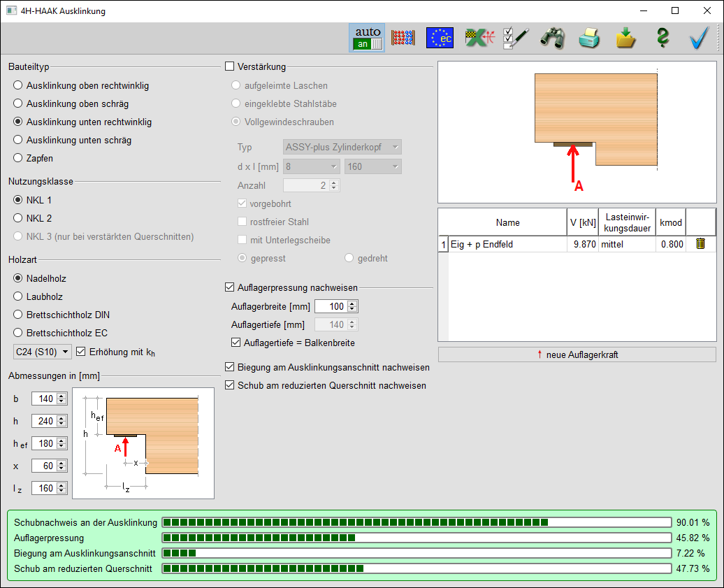724x588 pixels.
Task: Toggle Auflagerpressung nachweisen checkbox
Action: (x=230, y=287)
